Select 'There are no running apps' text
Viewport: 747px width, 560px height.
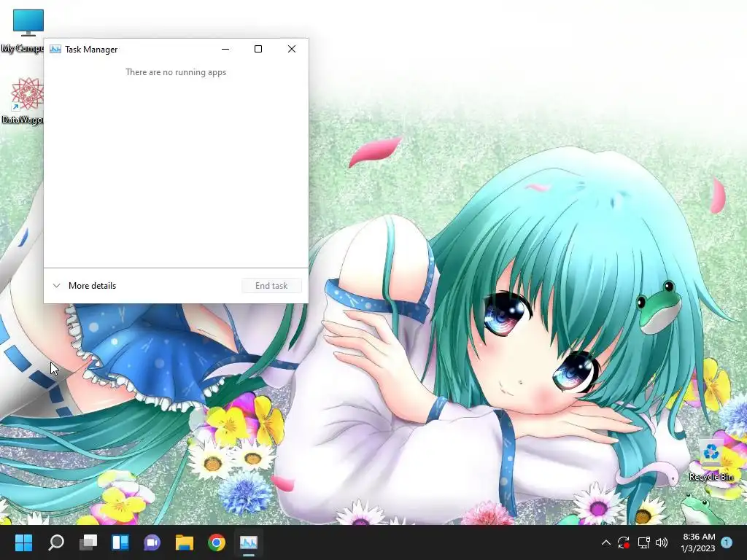pyautogui.click(x=176, y=72)
